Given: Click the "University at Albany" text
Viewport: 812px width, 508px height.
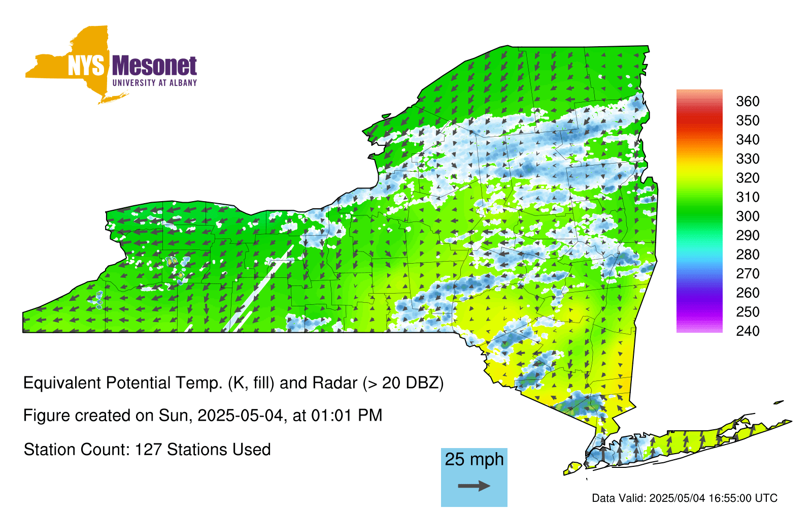Looking at the screenshot, I should (x=155, y=83).
